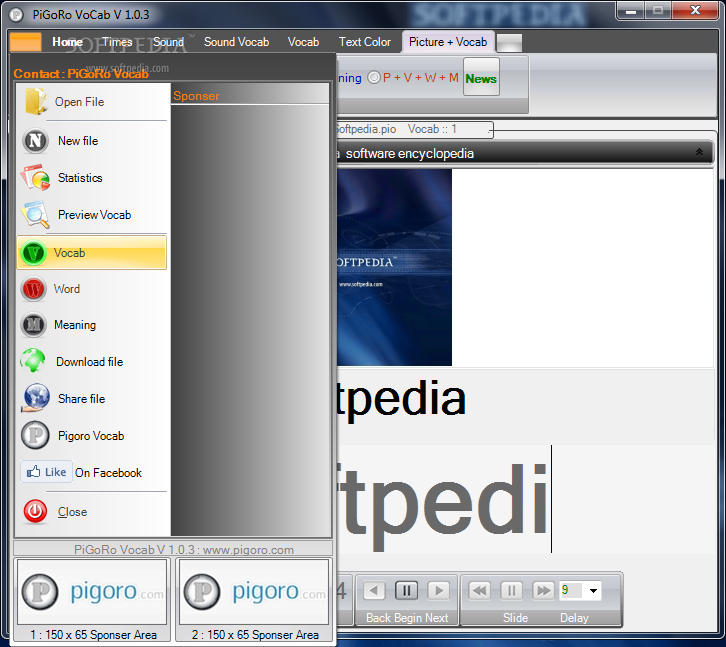Open the Delay dropdown arrow
The width and height of the screenshot is (726, 647).
pyautogui.click(x=593, y=590)
